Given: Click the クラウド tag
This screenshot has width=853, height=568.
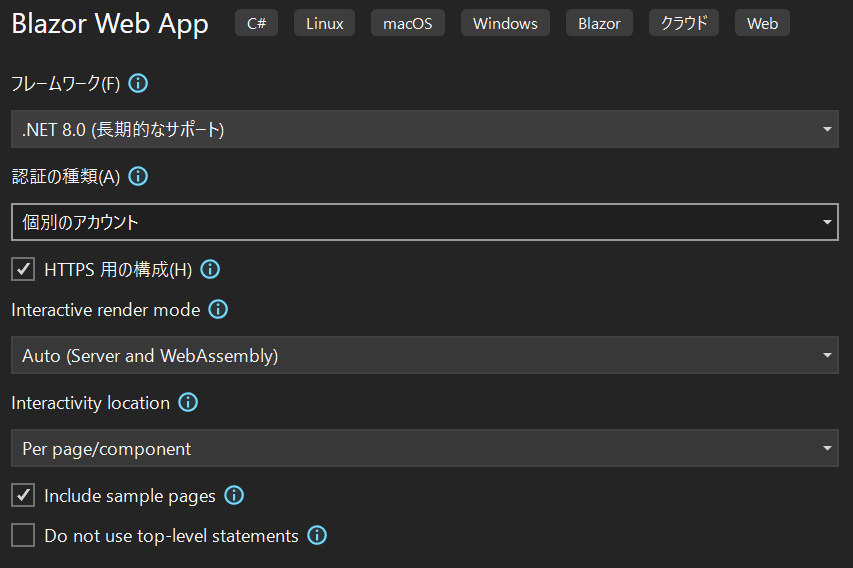Looking at the screenshot, I should (x=684, y=23).
